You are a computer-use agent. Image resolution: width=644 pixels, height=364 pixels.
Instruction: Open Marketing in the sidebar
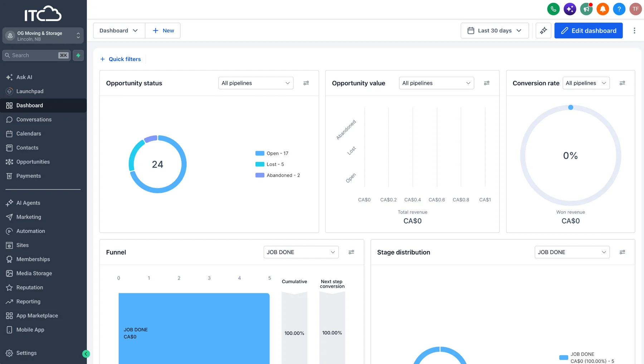coord(43,217)
